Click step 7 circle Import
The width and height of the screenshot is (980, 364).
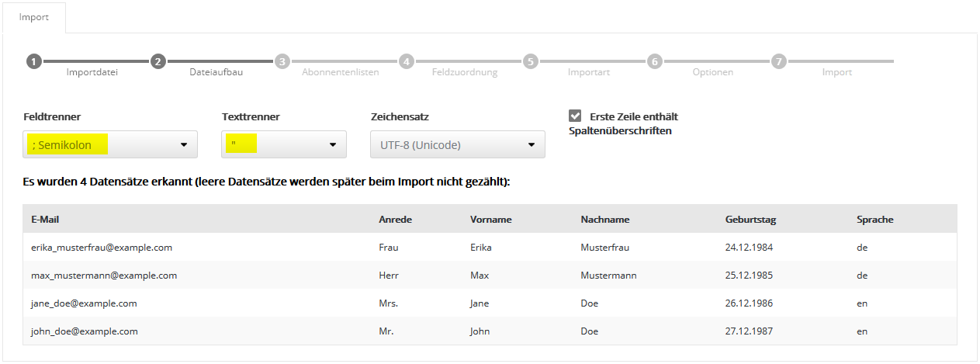779,61
